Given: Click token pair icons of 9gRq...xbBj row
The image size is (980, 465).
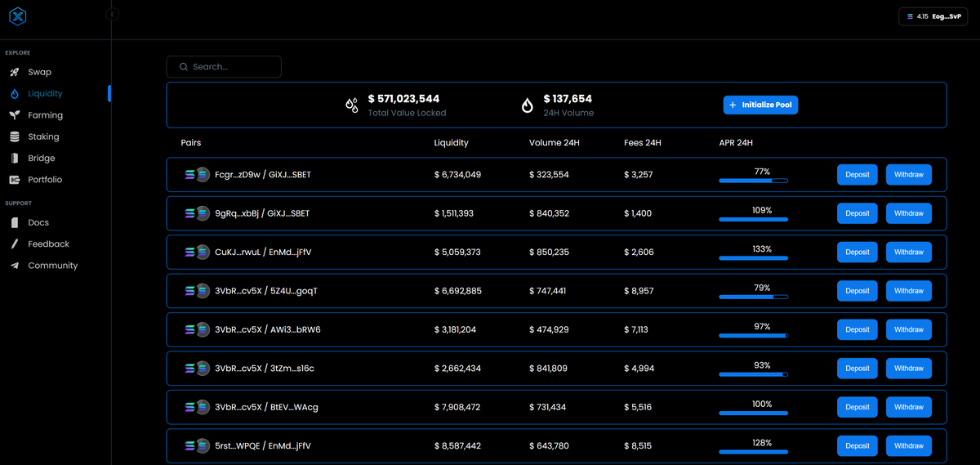Looking at the screenshot, I should [197, 213].
